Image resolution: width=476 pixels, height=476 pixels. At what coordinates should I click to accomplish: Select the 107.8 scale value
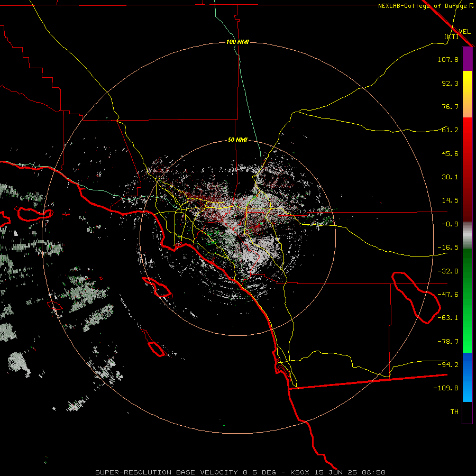448,59
